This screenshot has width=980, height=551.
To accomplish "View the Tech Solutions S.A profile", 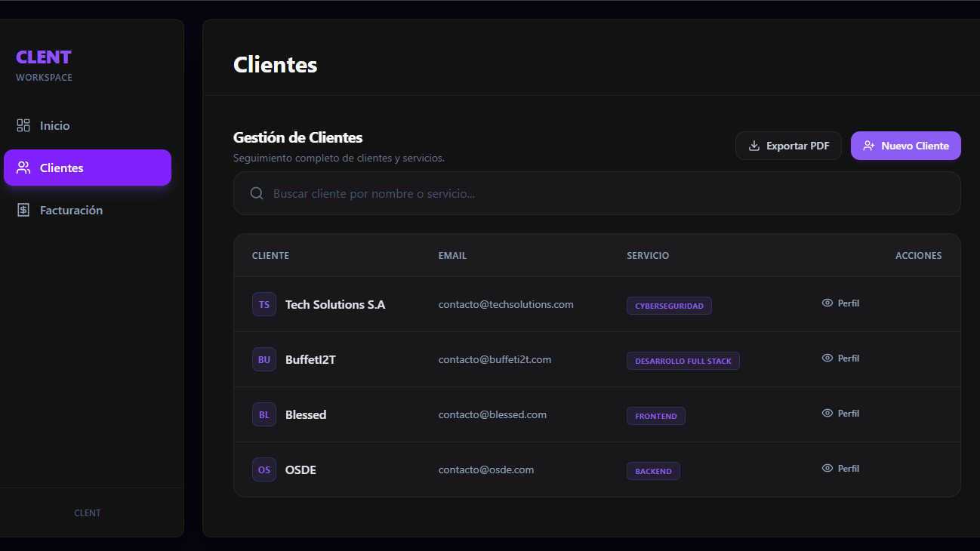I will pos(840,303).
